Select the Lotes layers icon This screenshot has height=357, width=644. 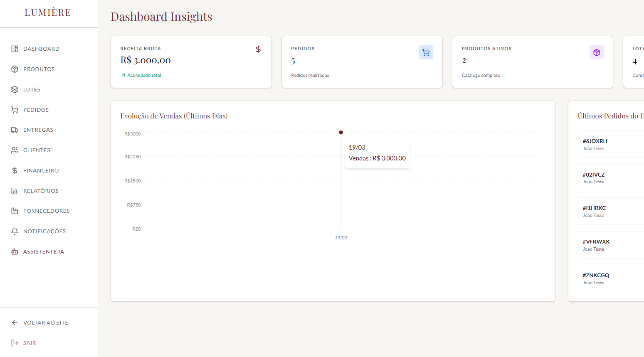coord(15,89)
